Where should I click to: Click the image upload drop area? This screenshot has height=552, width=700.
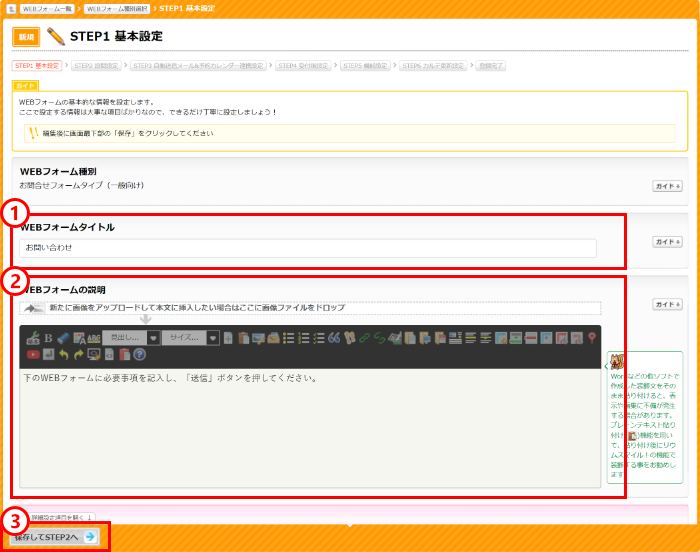coord(310,308)
